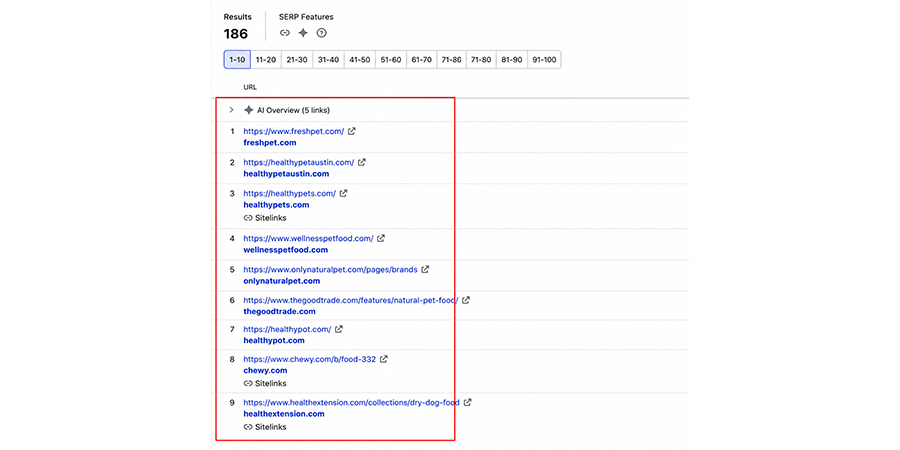Click Sitelinks icon under healthypets.com
The height and width of the screenshot is (450, 900).
click(x=248, y=218)
